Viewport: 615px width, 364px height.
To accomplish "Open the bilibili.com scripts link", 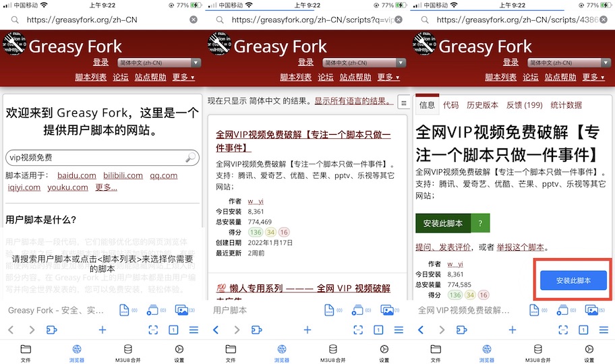I will point(123,175).
